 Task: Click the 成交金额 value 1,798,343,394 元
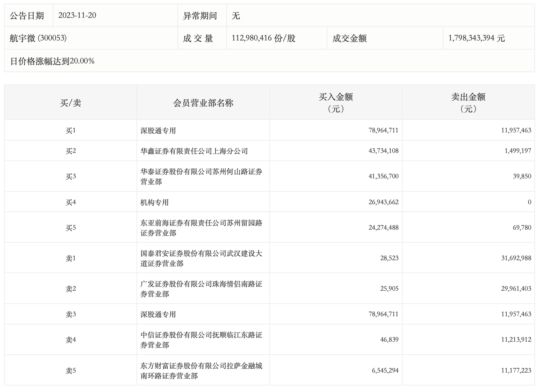[477, 38]
